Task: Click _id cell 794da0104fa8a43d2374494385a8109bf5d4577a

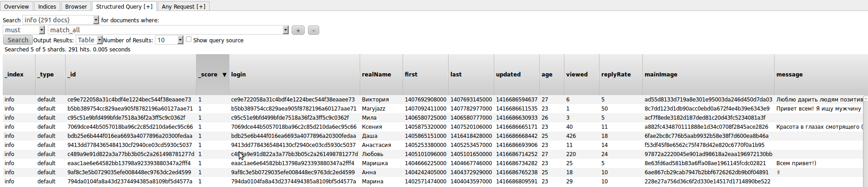Action: pos(130,182)
